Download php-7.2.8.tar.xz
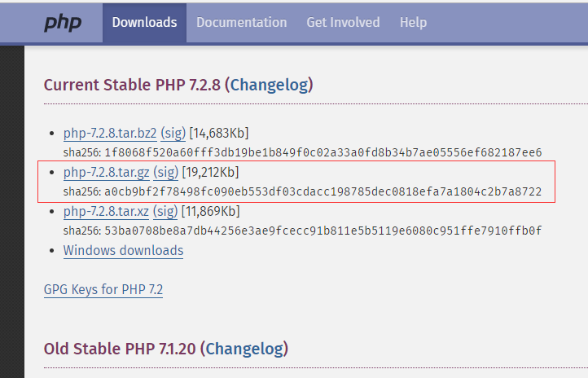Screen dimensions: 588x378 tap(106, 211)
